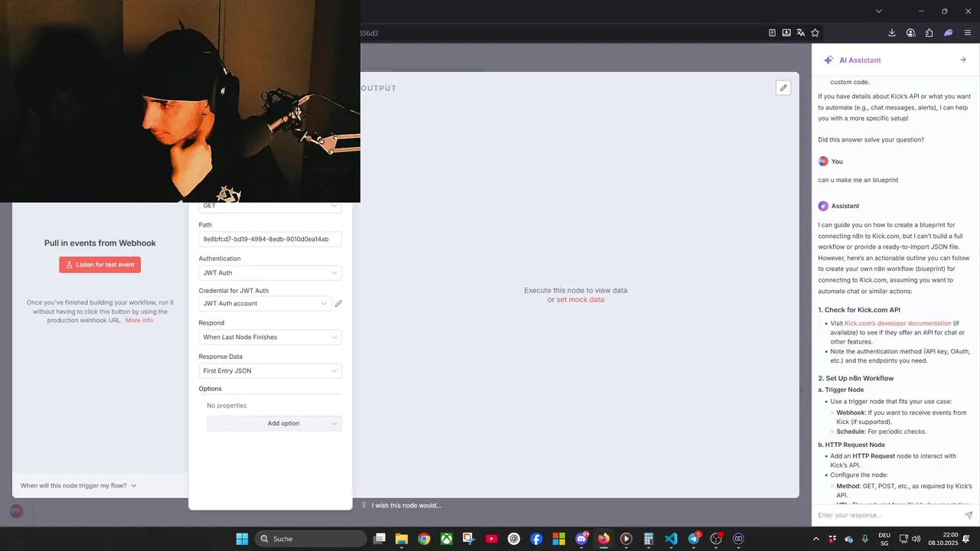Edit JWT Auth credential pencil icon
This screenshot has width=980, height=551.
338,304
